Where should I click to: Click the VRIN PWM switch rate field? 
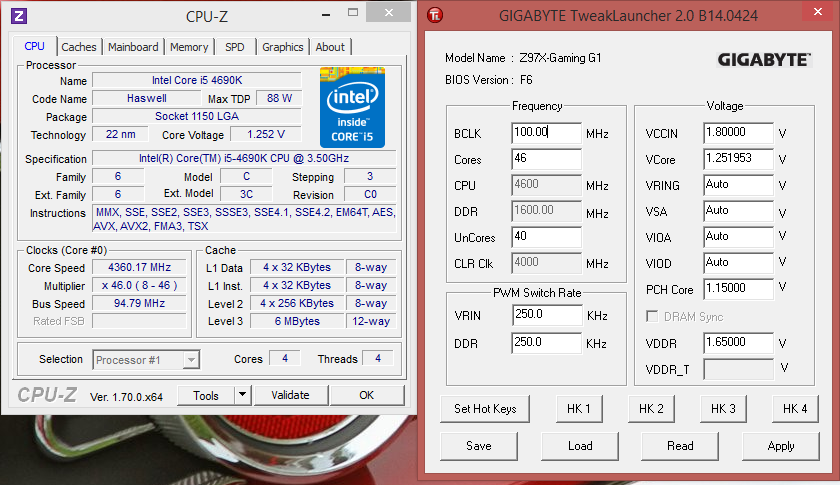(547, 315)
